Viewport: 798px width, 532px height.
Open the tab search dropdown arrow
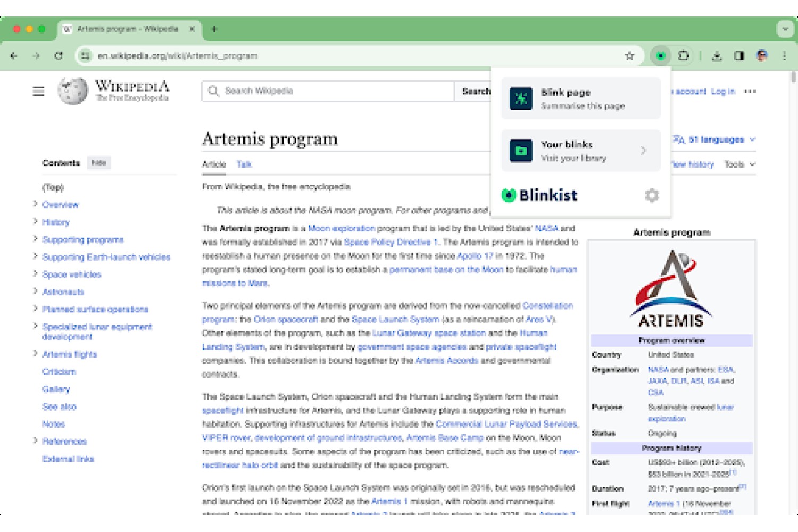[785, 29]
